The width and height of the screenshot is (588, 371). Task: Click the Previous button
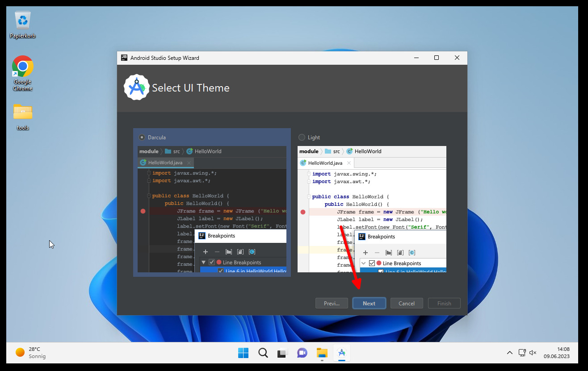tap(332, 303)
